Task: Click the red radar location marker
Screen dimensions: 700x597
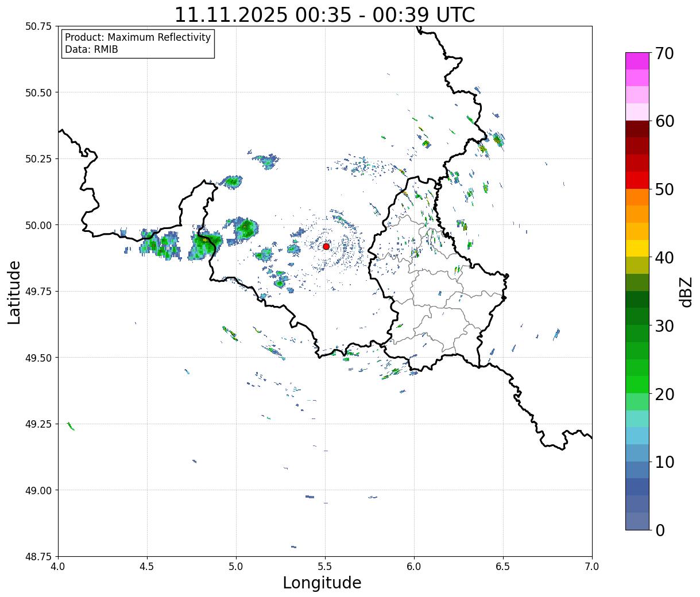Action: [326, 246]
